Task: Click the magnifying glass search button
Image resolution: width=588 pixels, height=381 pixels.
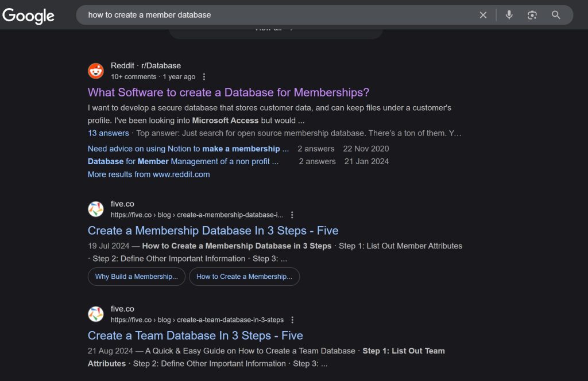Action: (556, 15)
